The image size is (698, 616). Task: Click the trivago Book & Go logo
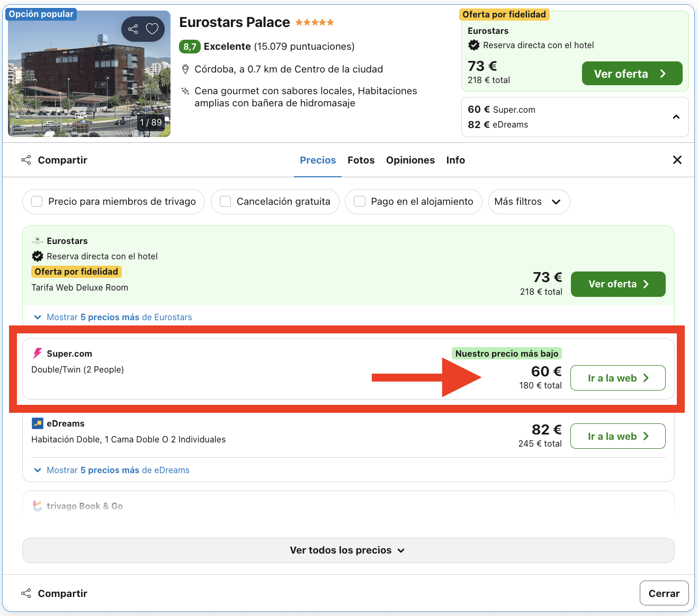tap(37, 505)
